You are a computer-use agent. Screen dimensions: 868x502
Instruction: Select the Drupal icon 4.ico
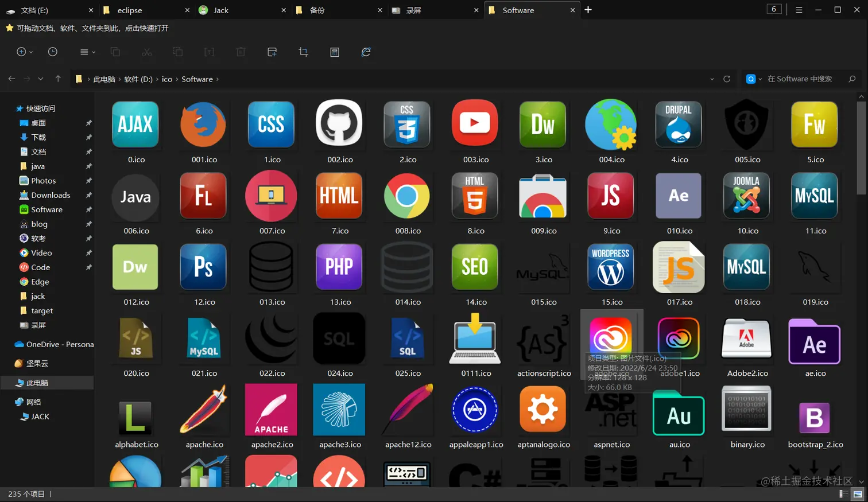click(679, 125)
